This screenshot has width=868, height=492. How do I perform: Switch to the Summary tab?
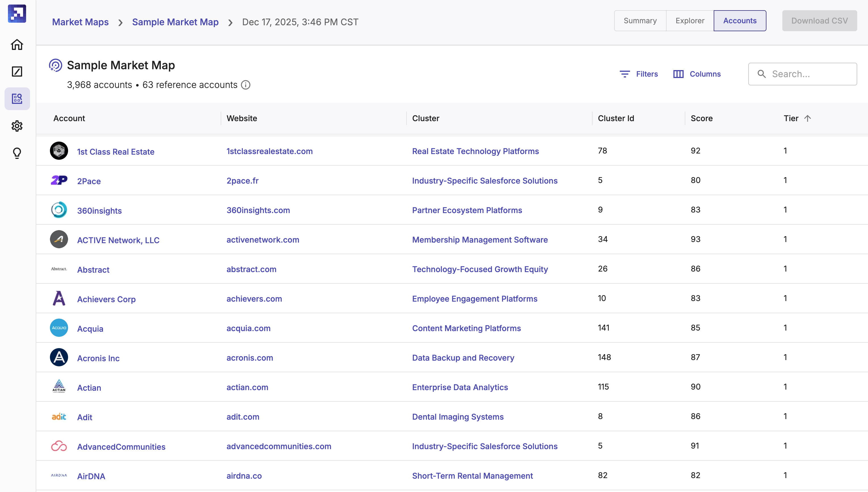pos(640,21)
